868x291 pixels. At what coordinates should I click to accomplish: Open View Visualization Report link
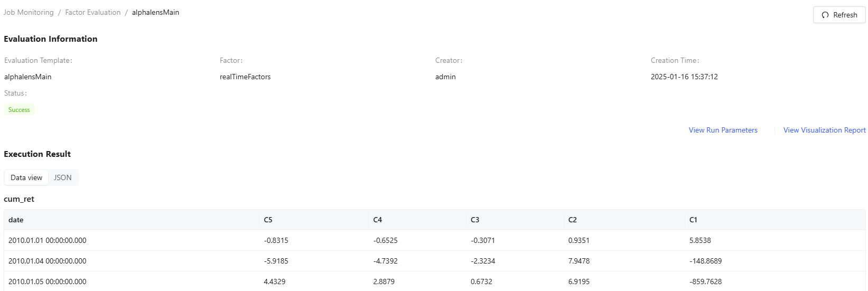pos(824,130)
